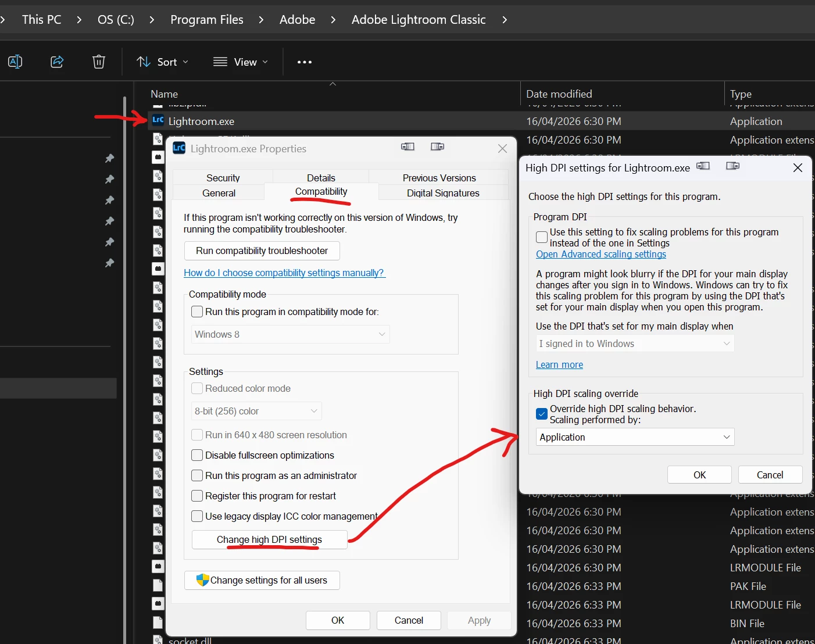Screen dimensions: 815x644
Task: Expand chevron after Adobe Lightroom Classic breadcrumb
Action: (505, 20)
